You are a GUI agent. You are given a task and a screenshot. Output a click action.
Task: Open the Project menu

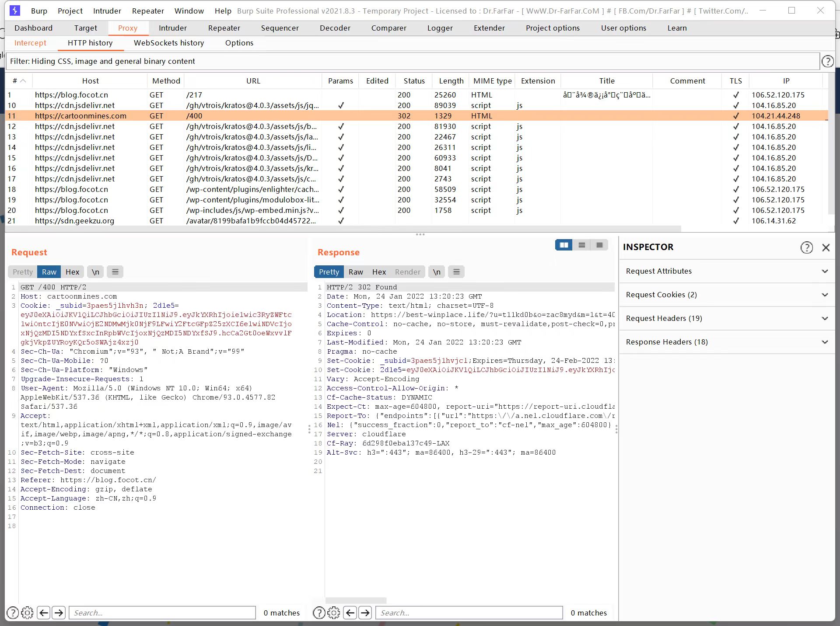[x=70, y=11]
